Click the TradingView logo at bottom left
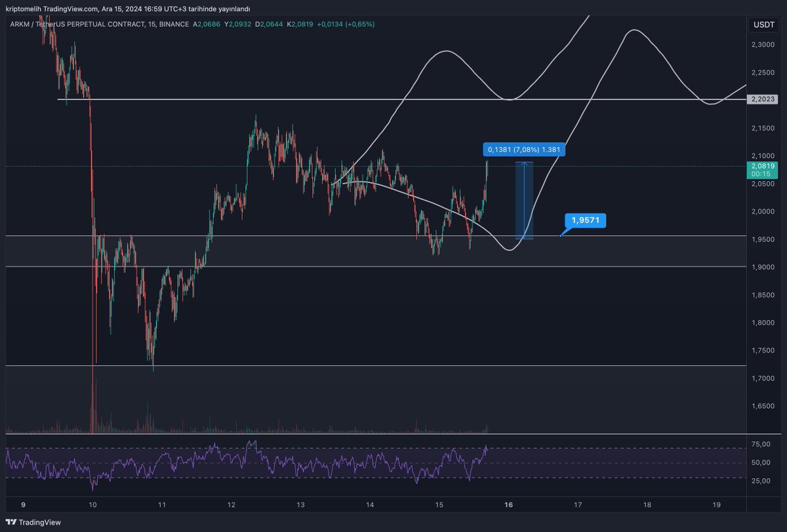Image resolution: width=787 pixels, height=532 pixels. tap(33, 522)
